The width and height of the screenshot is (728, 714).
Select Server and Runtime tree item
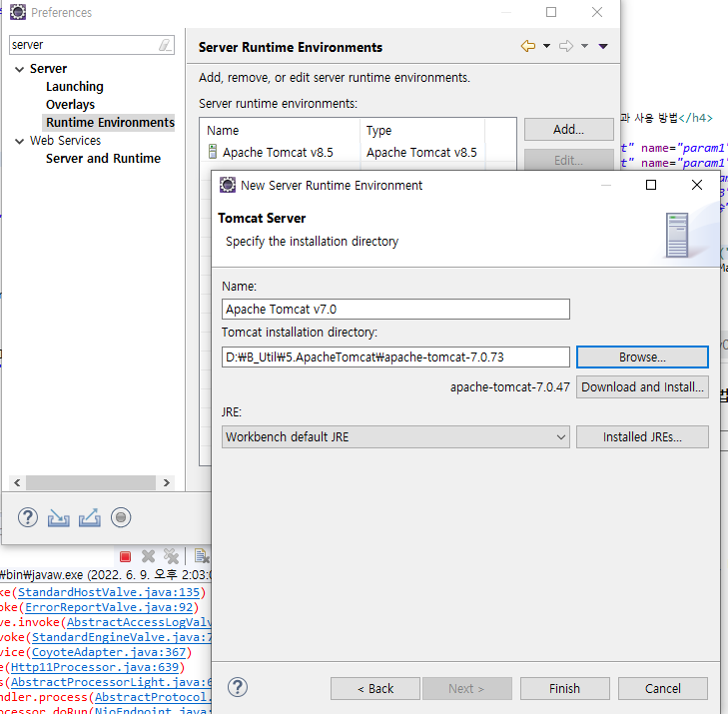103,159
